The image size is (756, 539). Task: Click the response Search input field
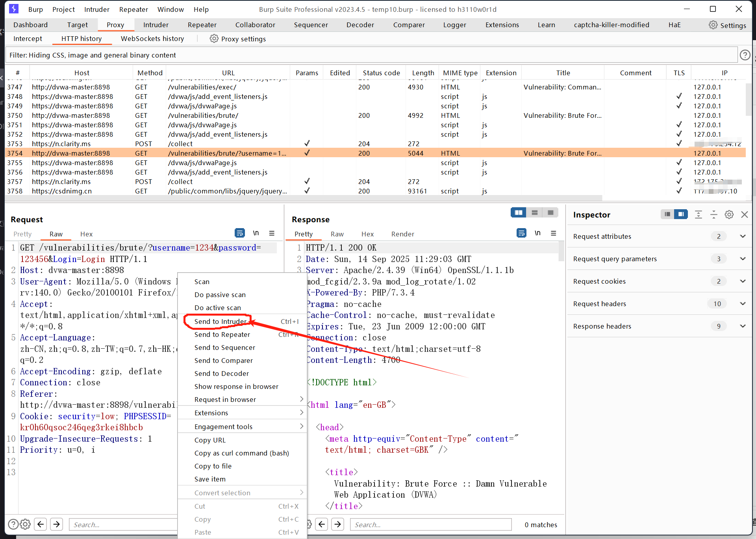[x=430, y=524]
